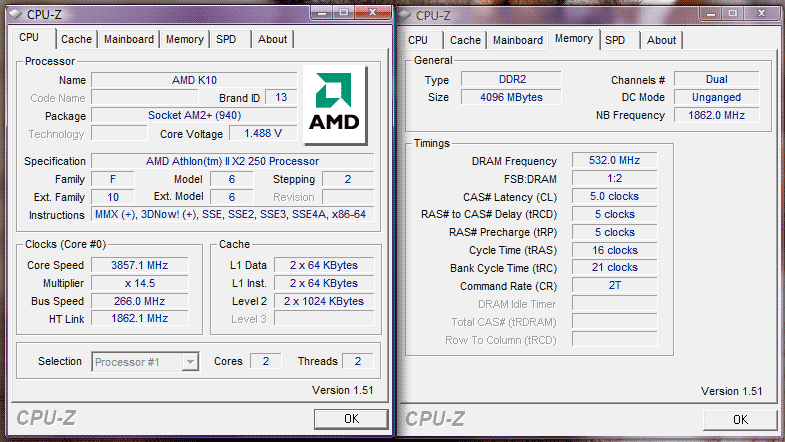Click the Package field 'Socket AM2+ (940)'
Viewport: 785px width, 442px height.
194,116
